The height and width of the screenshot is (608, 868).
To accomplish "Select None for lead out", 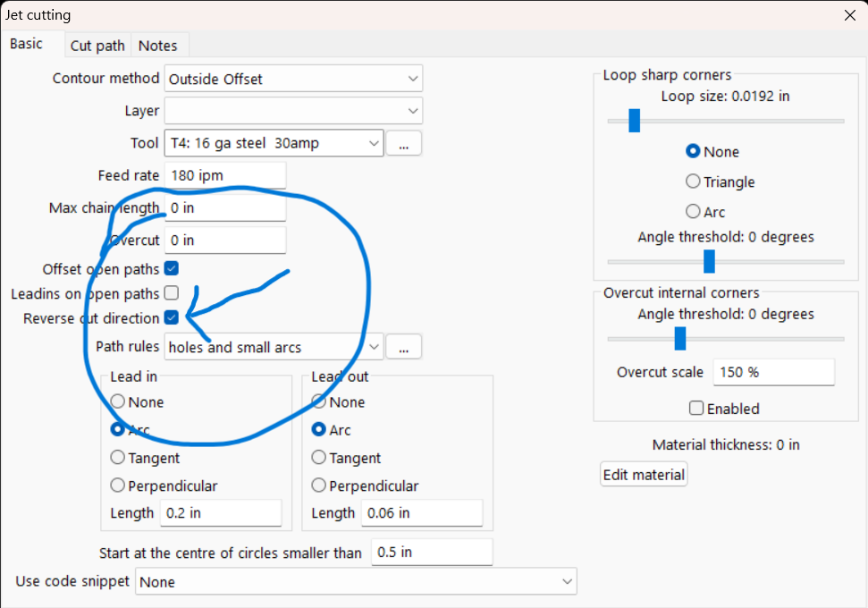I will point(318,401).
